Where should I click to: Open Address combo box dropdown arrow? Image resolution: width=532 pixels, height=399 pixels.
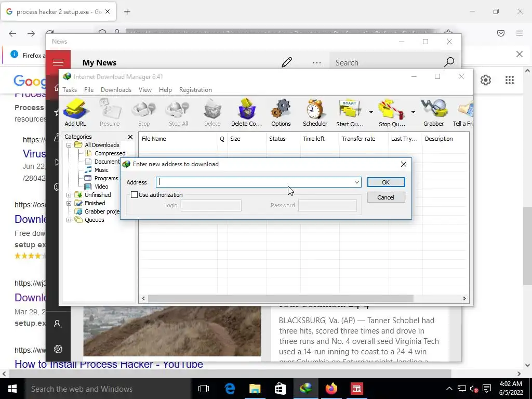click(356, 182)
